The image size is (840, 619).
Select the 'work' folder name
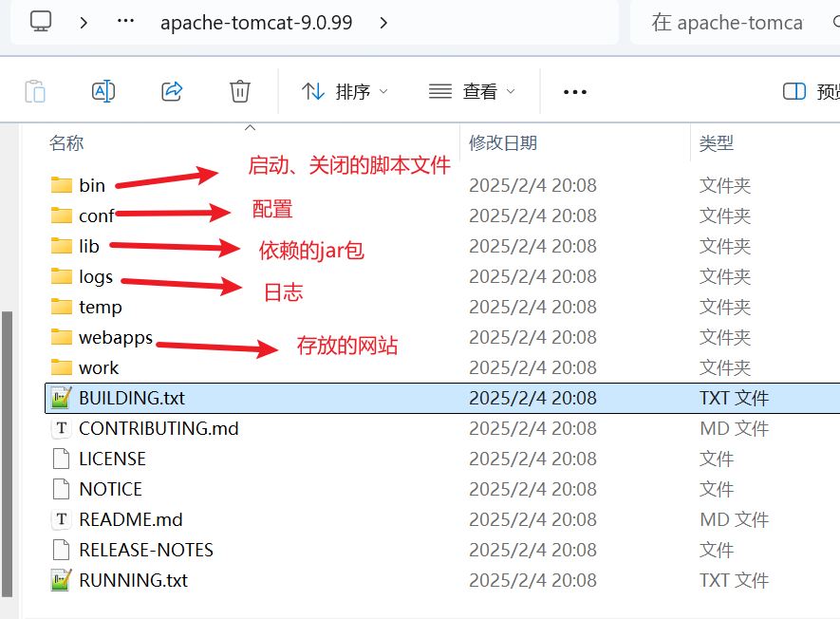point(99,367)
